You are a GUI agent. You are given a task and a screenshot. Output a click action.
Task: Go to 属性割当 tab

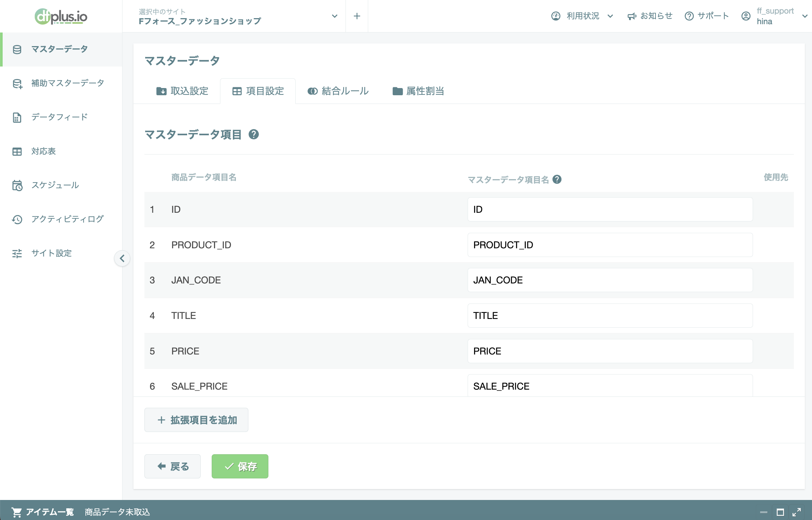tap(418, 91)
